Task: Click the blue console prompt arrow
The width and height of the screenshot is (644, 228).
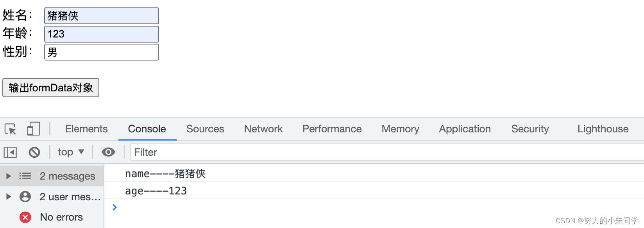Action: 114,207
